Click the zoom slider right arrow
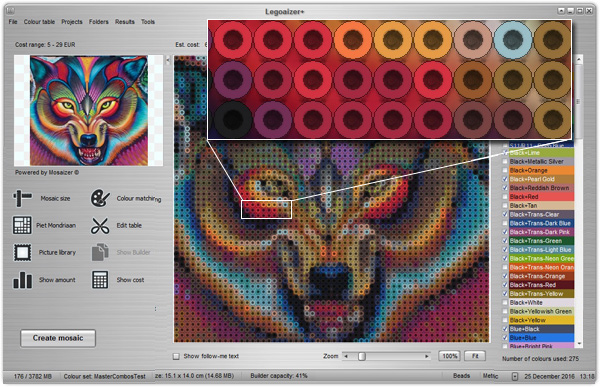This screenshot has width=600, height=387. 427,356
